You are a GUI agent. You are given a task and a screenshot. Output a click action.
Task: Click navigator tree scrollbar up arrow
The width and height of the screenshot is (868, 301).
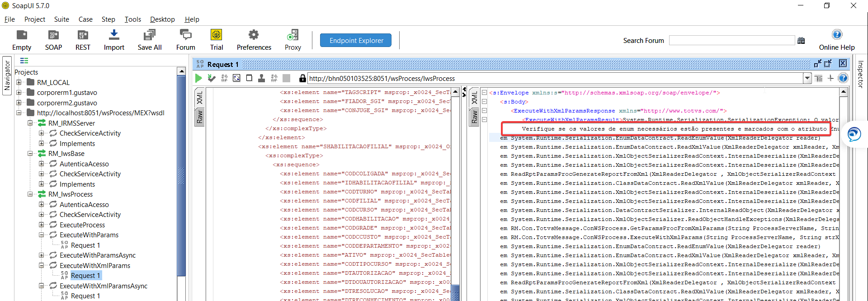(181, 71)
